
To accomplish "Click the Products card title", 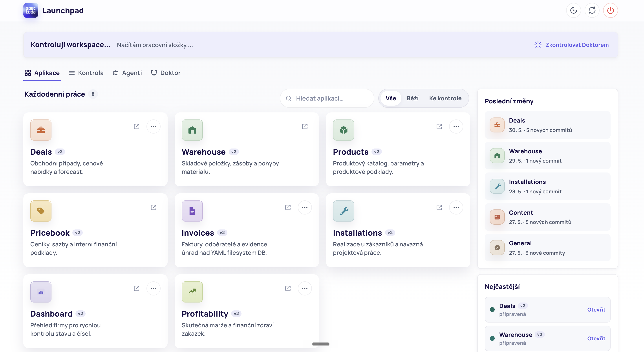I will pos(351,152).
